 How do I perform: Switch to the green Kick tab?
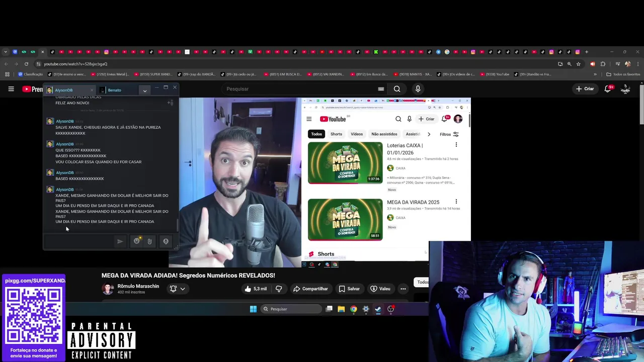pos(376,52)
